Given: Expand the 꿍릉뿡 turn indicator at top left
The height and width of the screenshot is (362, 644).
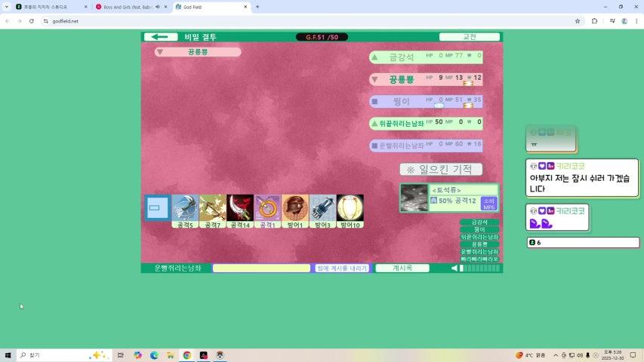Looking at the screenshot, I should [x=161, y=52].
